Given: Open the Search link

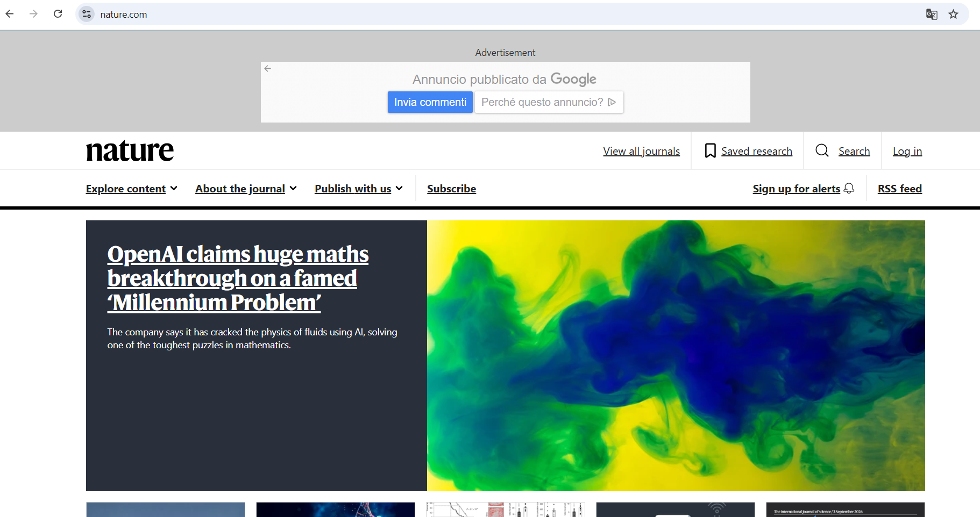Looking at the screenshot, I should click(x=854, y=151).
